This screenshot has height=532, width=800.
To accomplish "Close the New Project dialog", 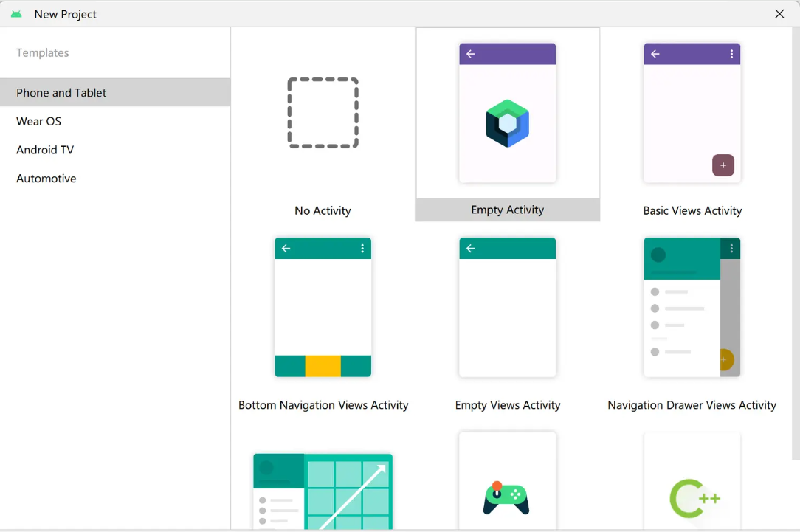I will [x=779, y=14].
